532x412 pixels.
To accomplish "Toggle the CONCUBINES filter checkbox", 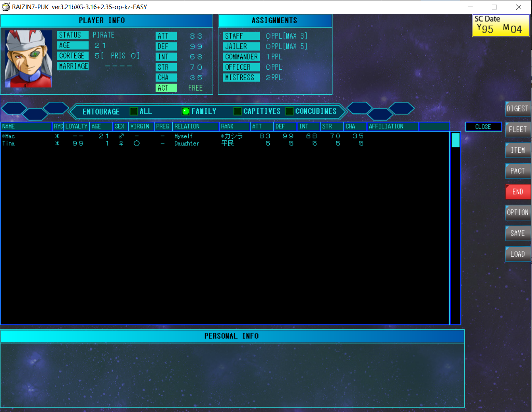I will tap(290, 111).
